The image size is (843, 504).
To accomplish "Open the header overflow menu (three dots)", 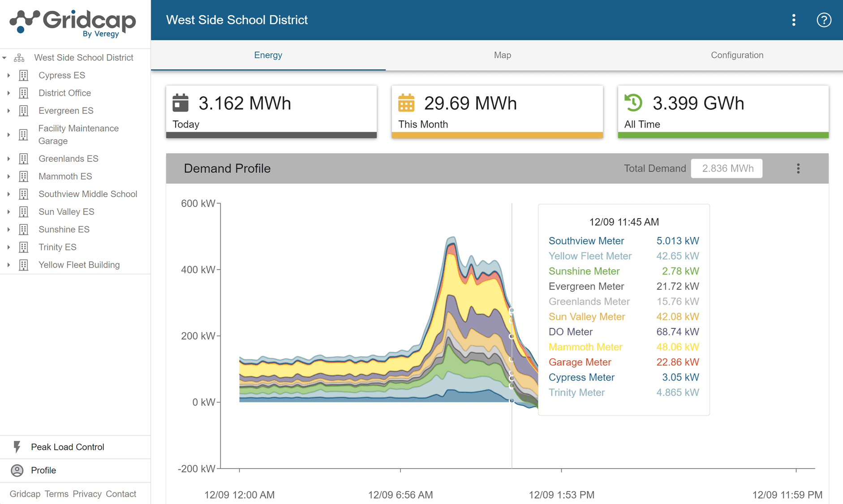I will tap(793, 20).
